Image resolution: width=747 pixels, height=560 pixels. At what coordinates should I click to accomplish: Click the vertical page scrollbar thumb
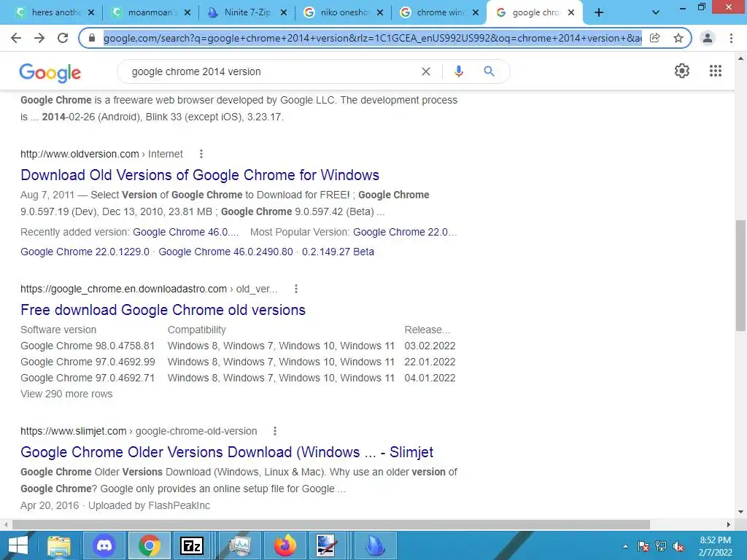pos(740,275)
